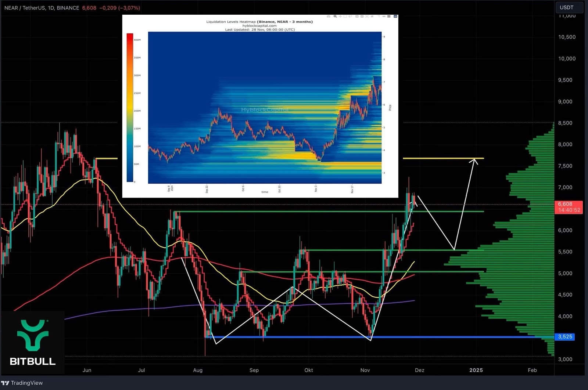Select the Box Select tool in heatmap modebar
The height and width of the screenshot is (390, 588).
(x=345, y=17)
